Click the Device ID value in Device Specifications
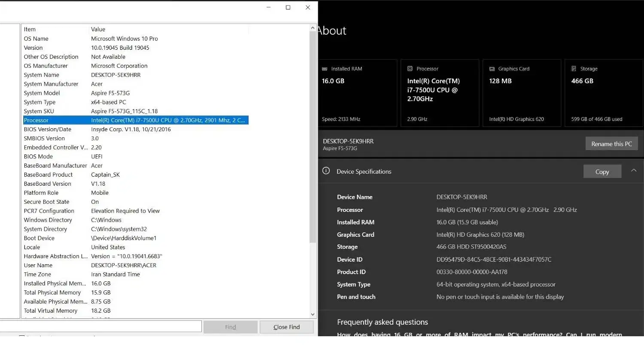 pyautogui.click(x=494, y=259)
